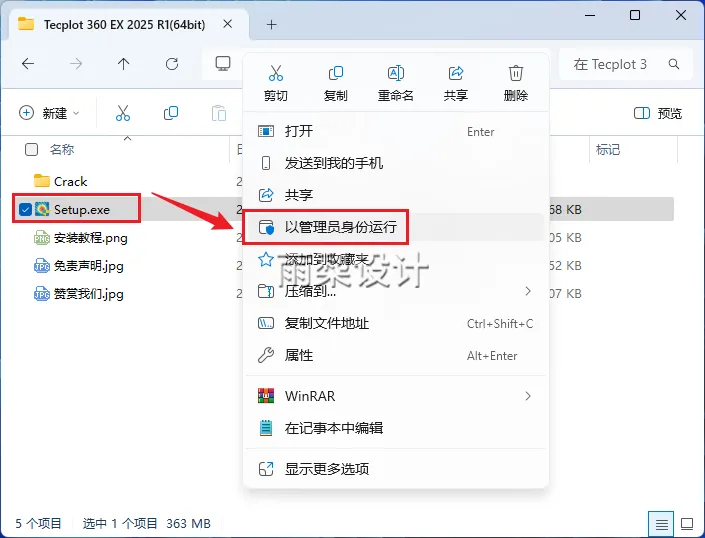Screen dimensions: 705x538
Task: Choose 发送到我的手机 menu entry
Action: point(395,163)
